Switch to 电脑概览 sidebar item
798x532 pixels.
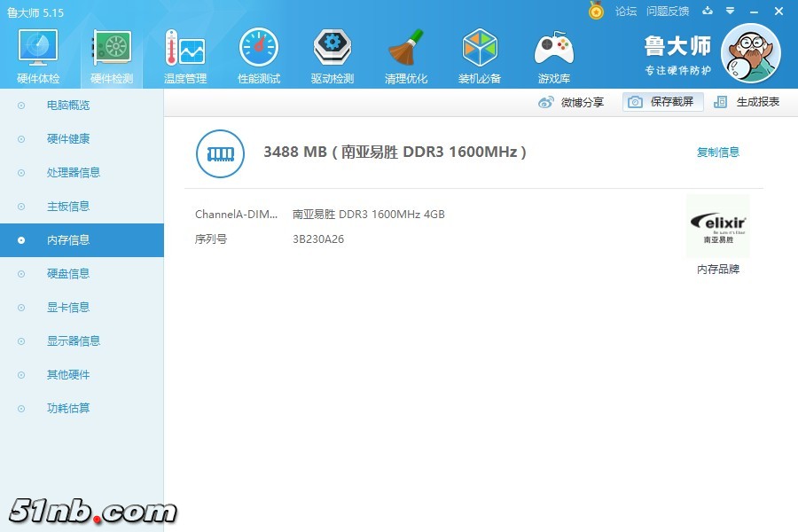pyautogui.click(x=68, y=106)
